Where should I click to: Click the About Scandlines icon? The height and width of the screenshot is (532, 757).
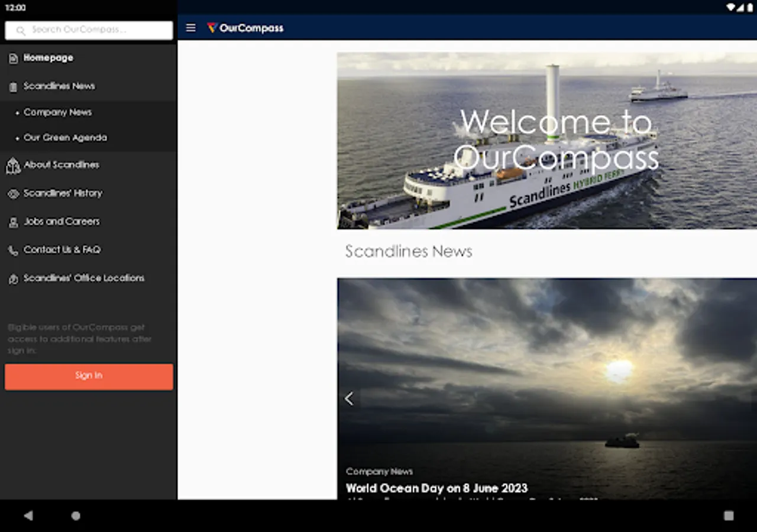(13, 166)
